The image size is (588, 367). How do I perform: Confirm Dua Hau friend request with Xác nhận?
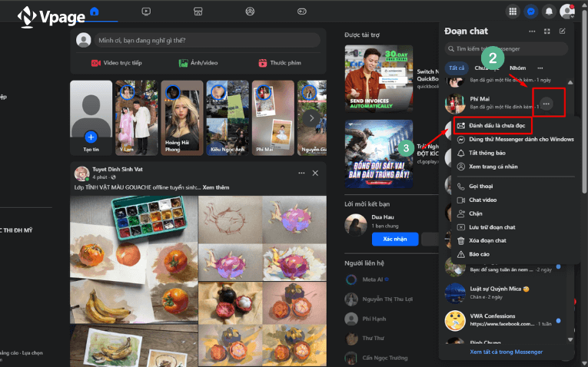click(x=395, y=239)
